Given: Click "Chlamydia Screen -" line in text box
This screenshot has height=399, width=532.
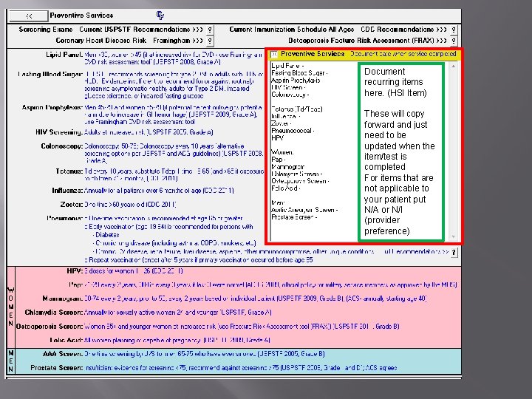Looking at the screenshot, I should click(296, 174).
